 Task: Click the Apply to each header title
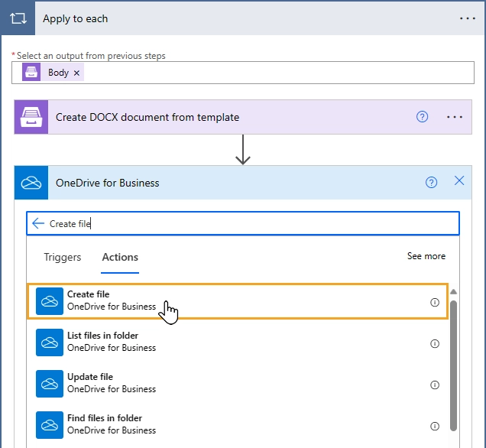[76, 18]
